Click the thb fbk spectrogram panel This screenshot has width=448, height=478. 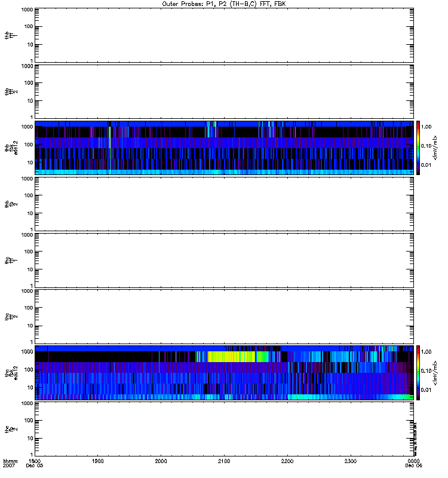(x=225, y=148)
